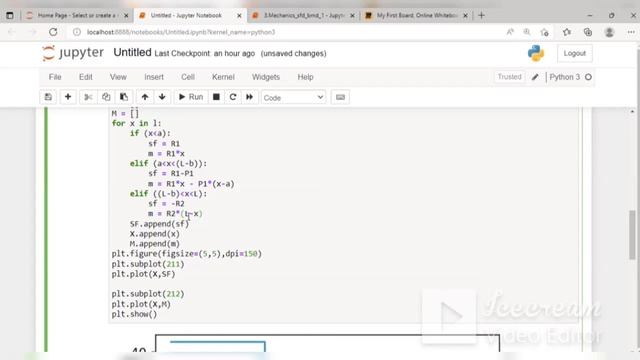Switch to the Home Page browser tab
Image resolution: width=640 pixels, height=360 pixels.
coord(76,16)
